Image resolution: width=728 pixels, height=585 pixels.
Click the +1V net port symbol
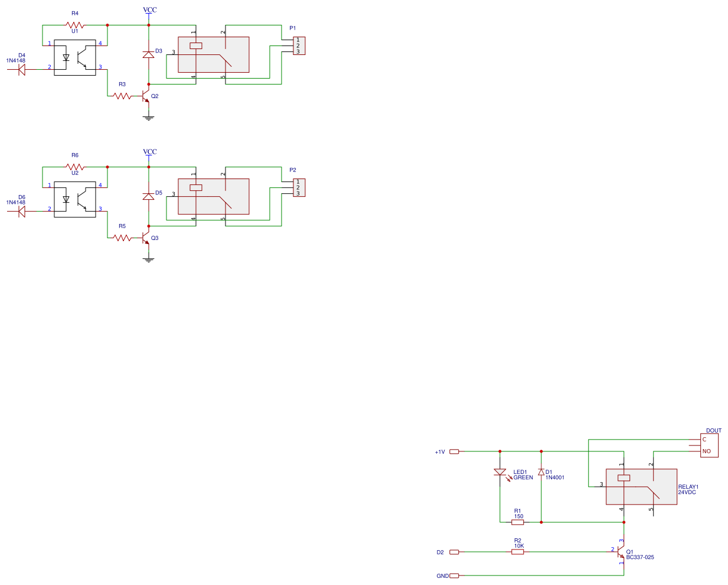pos(454,451)
